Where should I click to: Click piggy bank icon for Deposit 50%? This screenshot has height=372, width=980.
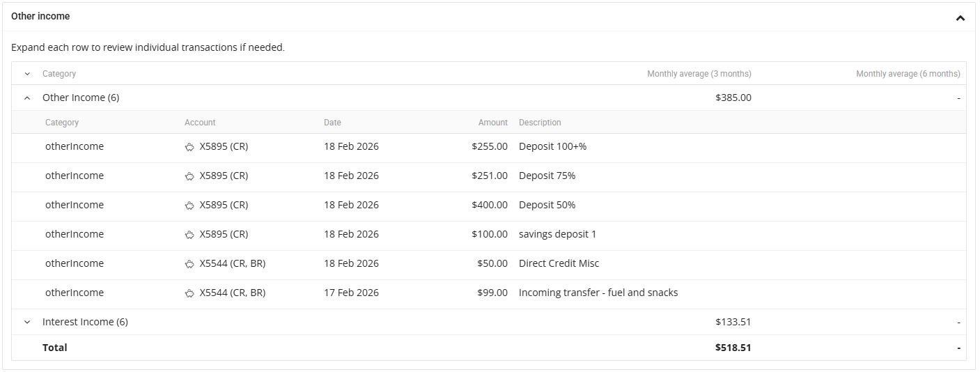(189, 206)
